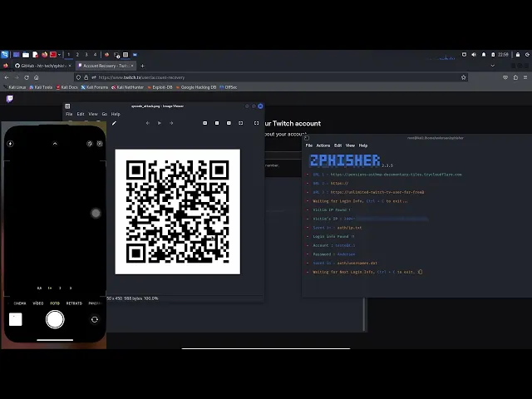Open the Image Viewer File menu
The width and height of the screenshot is (532, 399).
pyautogui.click(x=69, y=114)
